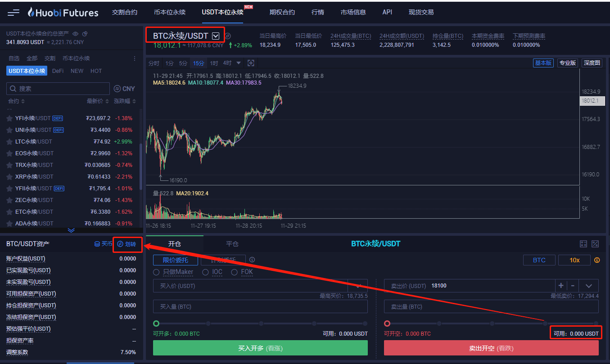Screen dimensions: 610x364
Task: Open 行情 in top navigation
Action: 318,12
